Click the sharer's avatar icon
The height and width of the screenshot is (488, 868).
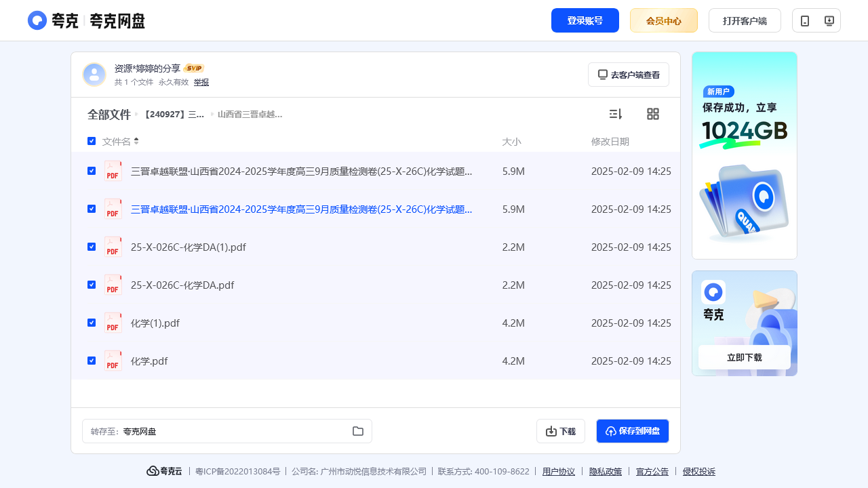94,75
